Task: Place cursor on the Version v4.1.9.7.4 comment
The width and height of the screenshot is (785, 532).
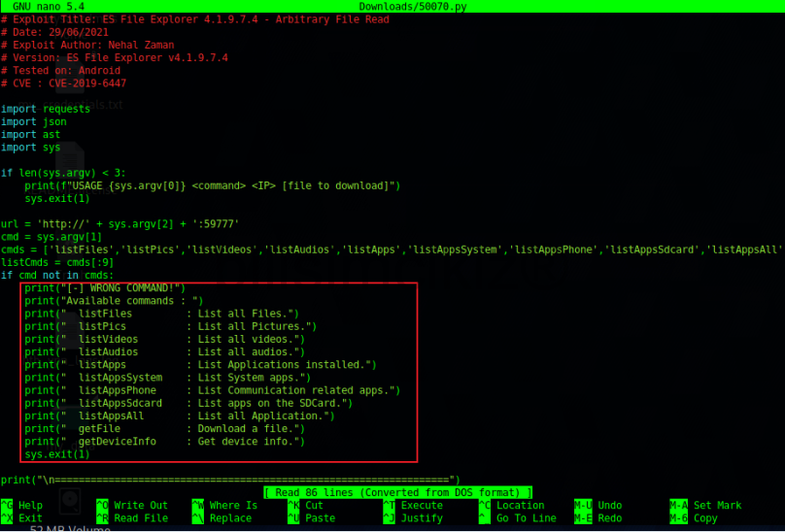Action: pos(114,57)
